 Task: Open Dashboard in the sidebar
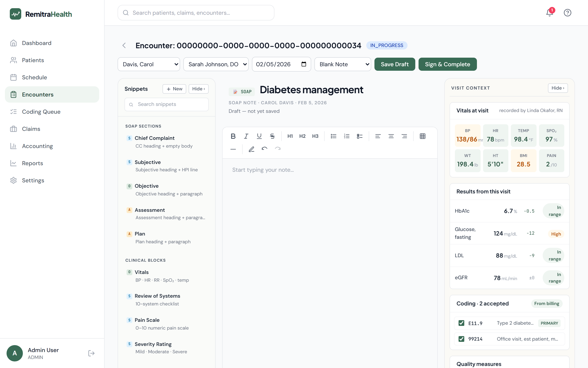(52, 43)
